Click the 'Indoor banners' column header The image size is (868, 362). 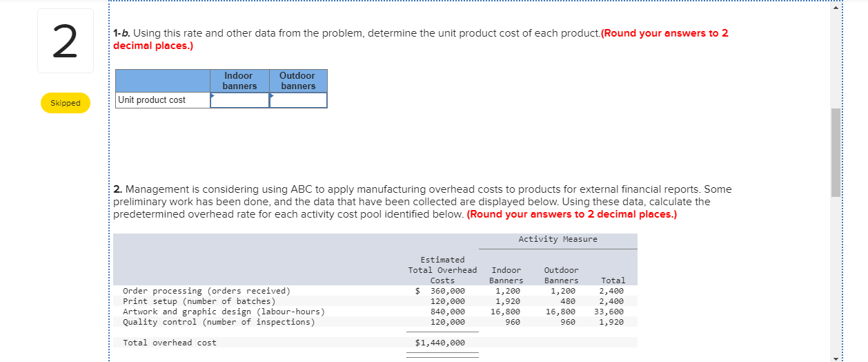pos(239,81)
